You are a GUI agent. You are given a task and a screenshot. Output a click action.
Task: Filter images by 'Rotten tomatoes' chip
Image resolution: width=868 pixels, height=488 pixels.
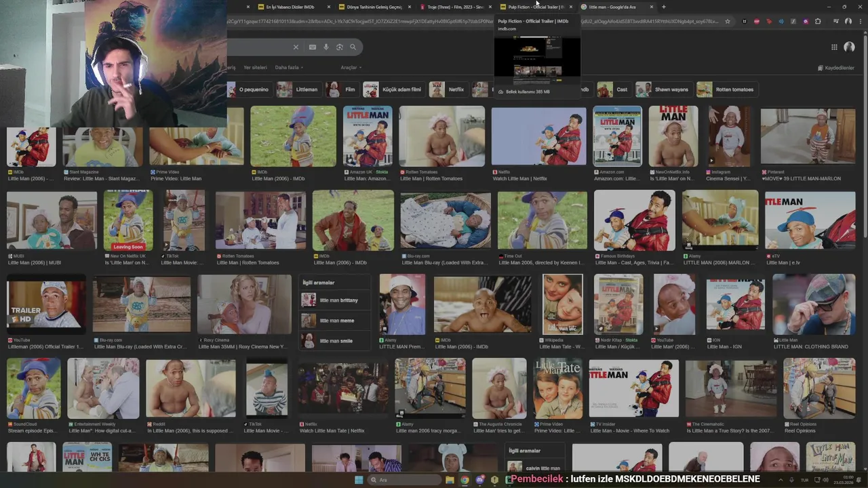click(726, 89)
